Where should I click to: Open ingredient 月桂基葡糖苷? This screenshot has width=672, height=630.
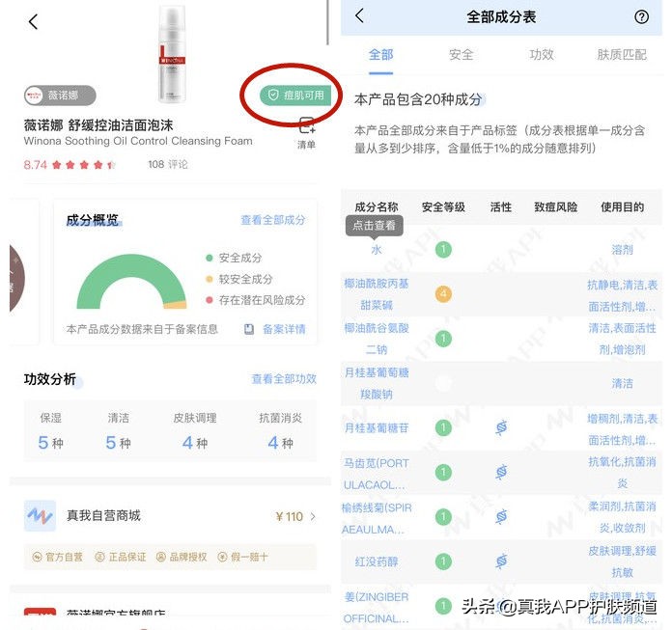377,427
